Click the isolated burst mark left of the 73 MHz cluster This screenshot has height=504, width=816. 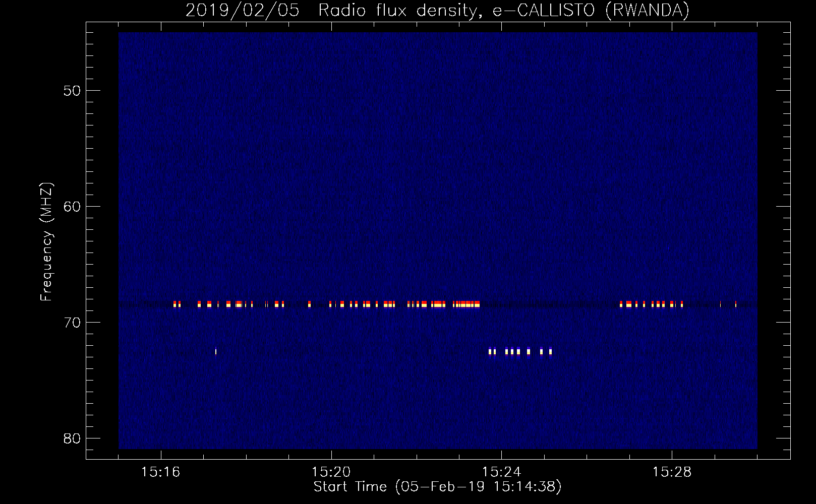pos(216,351)
